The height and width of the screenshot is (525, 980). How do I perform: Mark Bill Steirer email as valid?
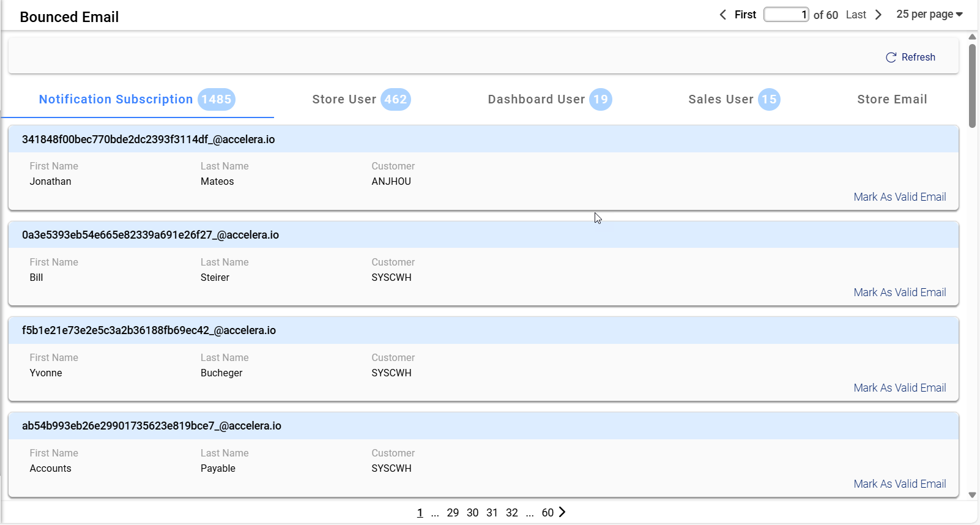click(x=899, y=292)
